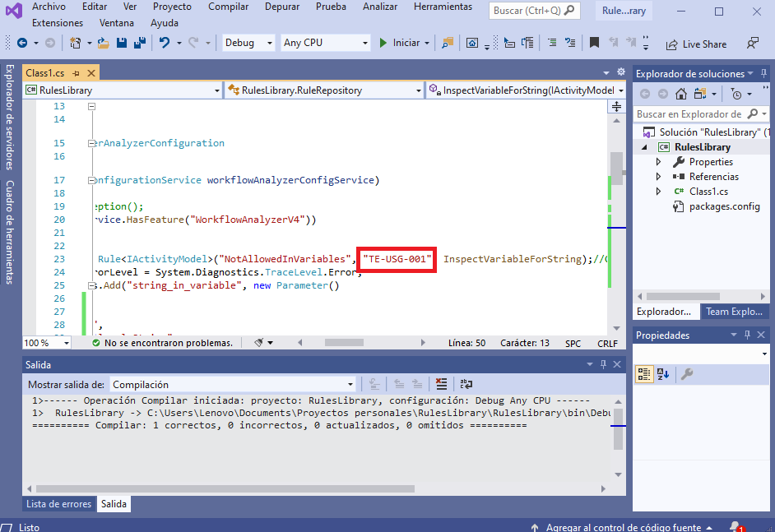Click pending changes filter clock icon

tap(736, 94)
